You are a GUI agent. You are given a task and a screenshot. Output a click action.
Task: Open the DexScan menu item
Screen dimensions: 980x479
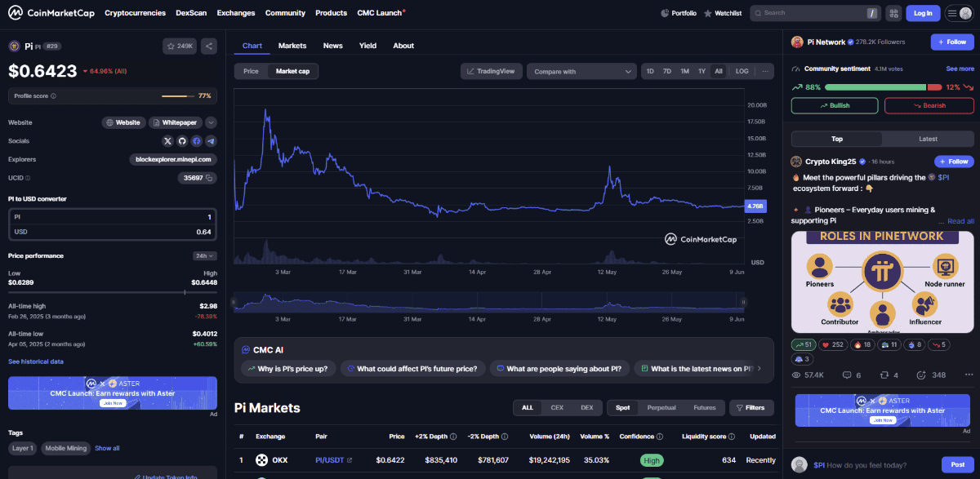click(191, 13)
